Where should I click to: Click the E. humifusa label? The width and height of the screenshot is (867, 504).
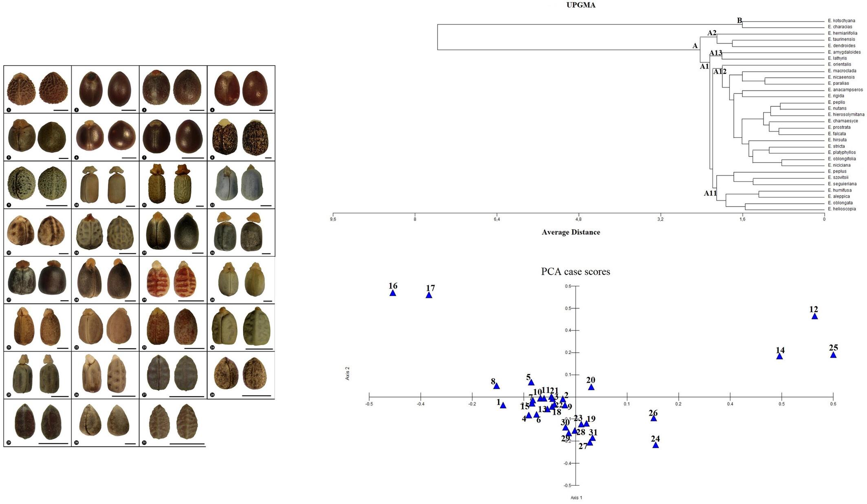point(839,190)
